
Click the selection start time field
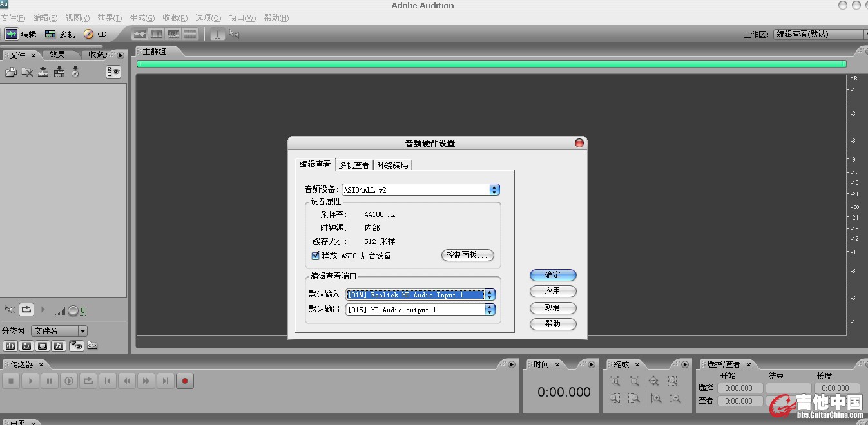click(x=739, y=388)
